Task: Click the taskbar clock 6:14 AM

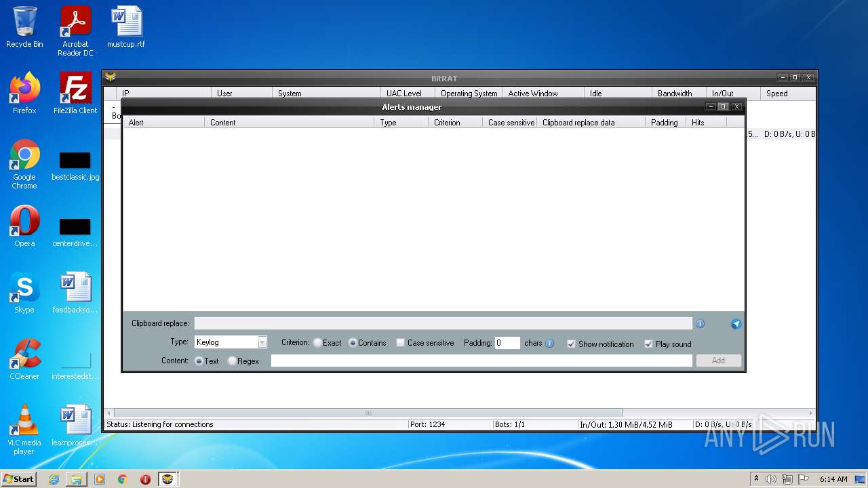Action: 833,479
